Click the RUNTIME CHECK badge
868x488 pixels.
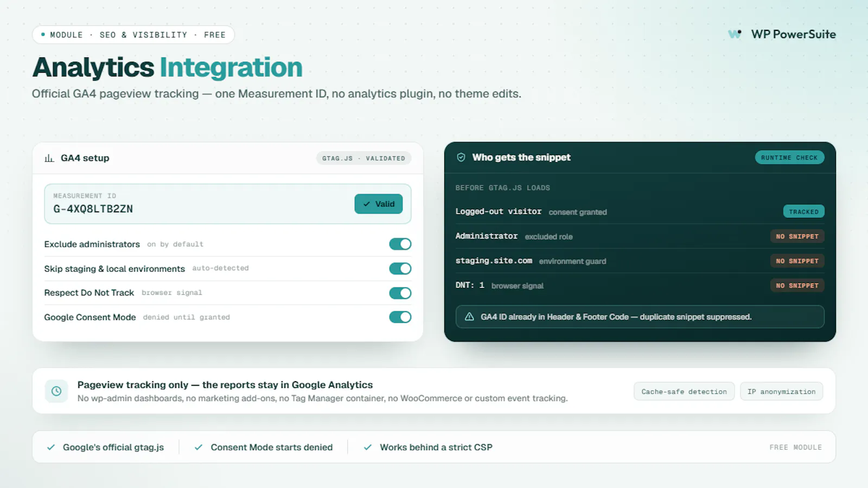(789, 157)
